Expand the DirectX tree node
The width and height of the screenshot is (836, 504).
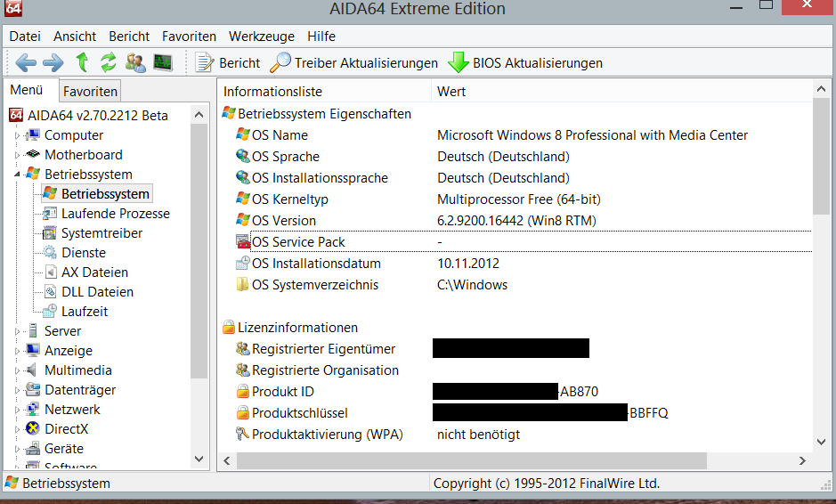(17, 429)
